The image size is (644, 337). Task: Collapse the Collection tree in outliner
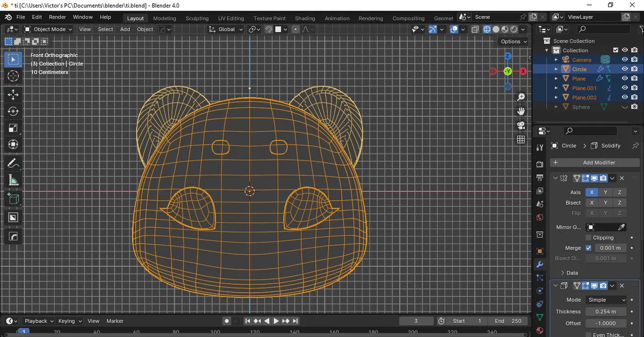tap(547, 50)
